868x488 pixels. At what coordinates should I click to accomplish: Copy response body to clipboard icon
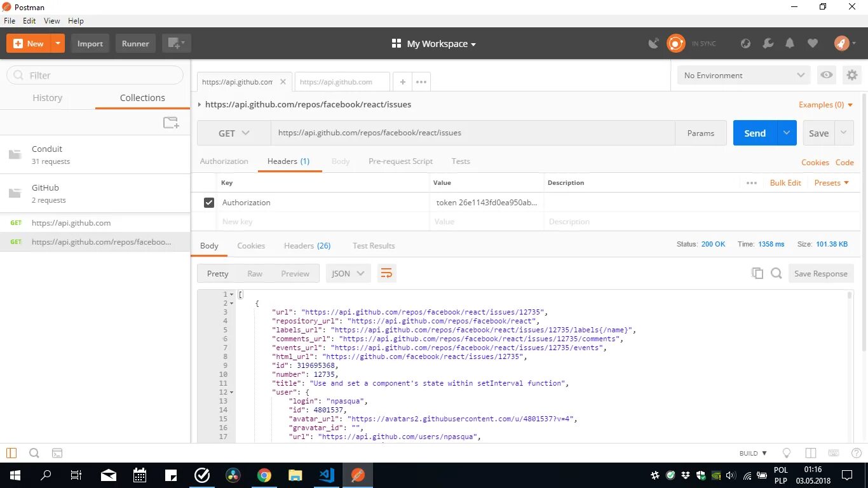[757, 273]
